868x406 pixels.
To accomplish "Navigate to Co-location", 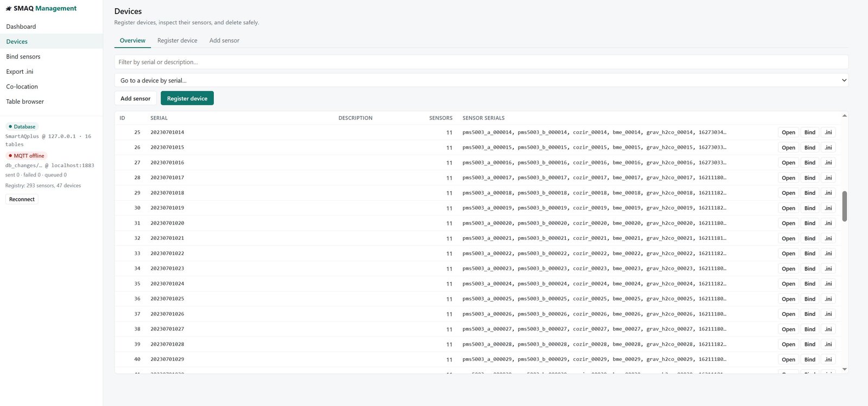I will tap(22, 87).
